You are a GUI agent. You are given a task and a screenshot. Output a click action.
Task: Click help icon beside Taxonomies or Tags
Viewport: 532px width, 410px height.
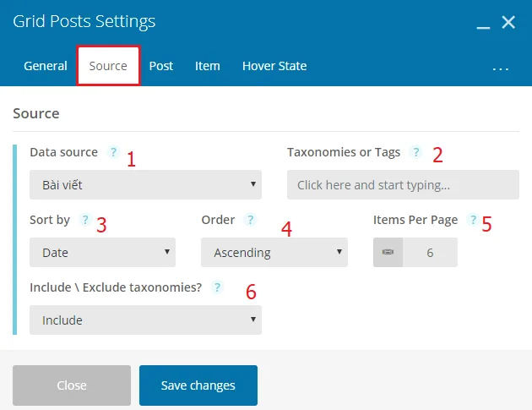415,153
